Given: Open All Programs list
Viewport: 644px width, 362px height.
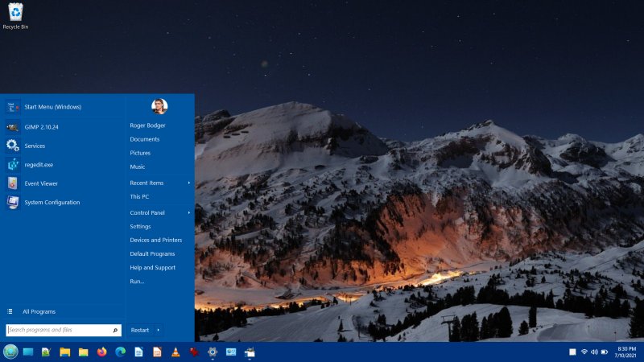Looking at the screenshot, I should point(39,311).
